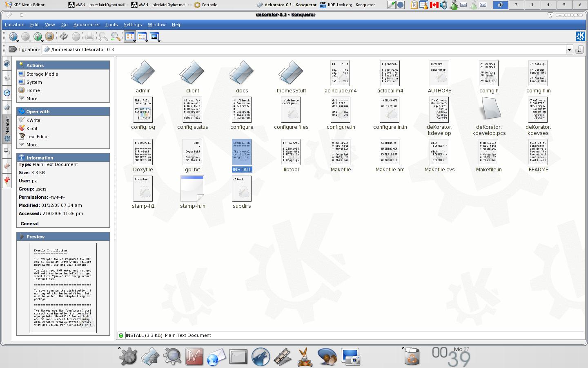Screen dimensions: 588x368
Task: Open the Edit menu
Action: click(x=34, y=25)
